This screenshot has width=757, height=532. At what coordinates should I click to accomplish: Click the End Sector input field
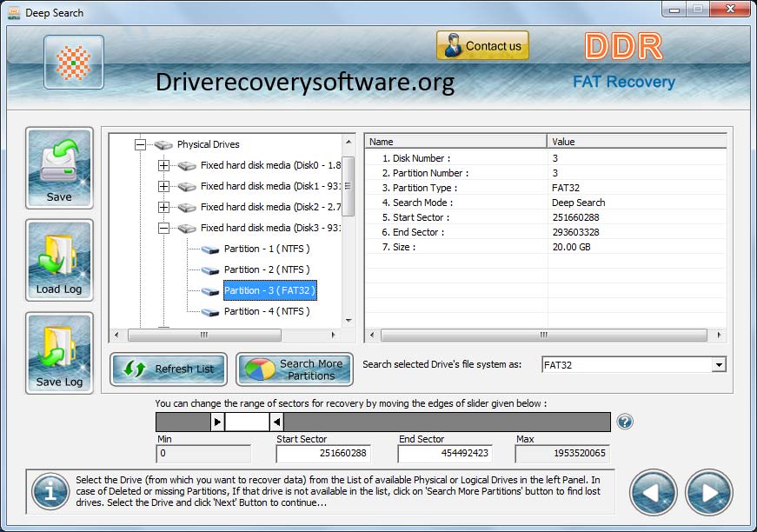click(x=445, y=453)
